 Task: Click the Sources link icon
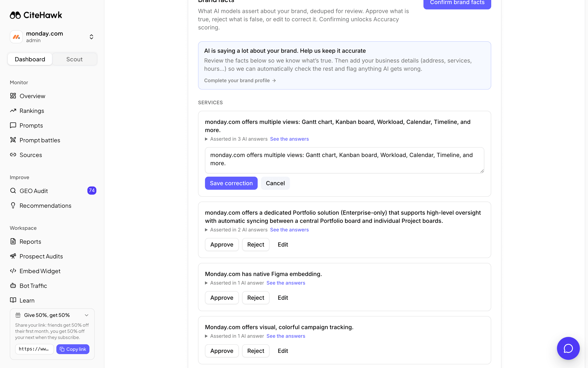pos(13,155)
